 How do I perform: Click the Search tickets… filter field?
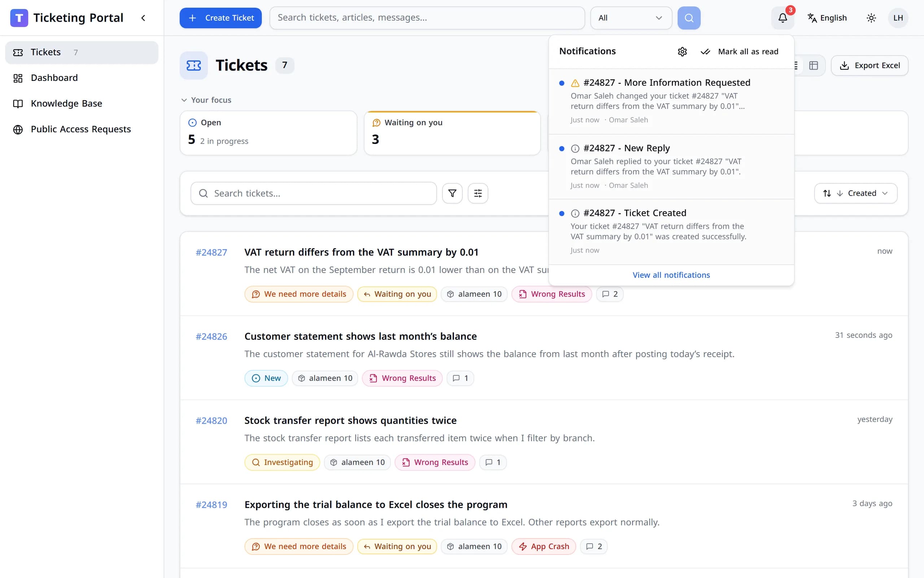click(x=313, y=193)
